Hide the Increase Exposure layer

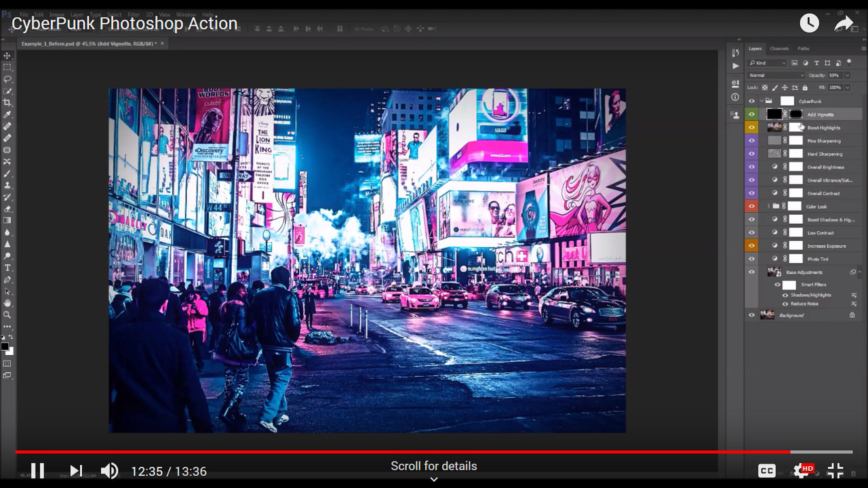tap(751, 245)
